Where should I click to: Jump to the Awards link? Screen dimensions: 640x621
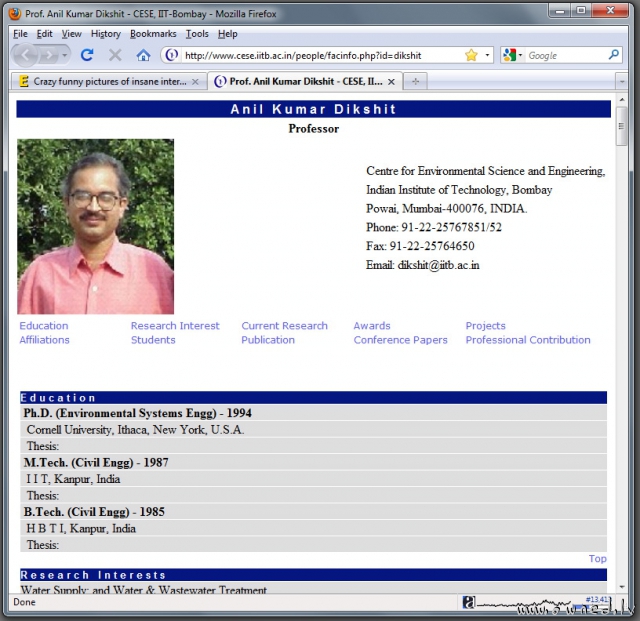[372, 325]
